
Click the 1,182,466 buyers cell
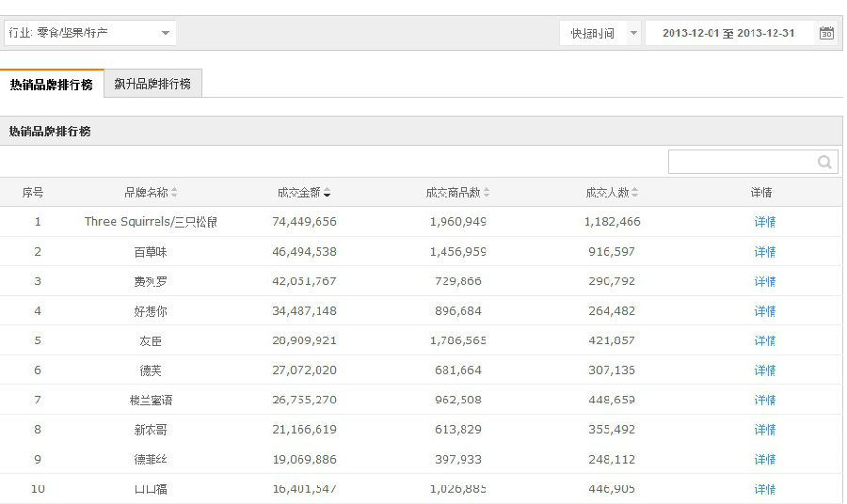(x=612, y=222)
